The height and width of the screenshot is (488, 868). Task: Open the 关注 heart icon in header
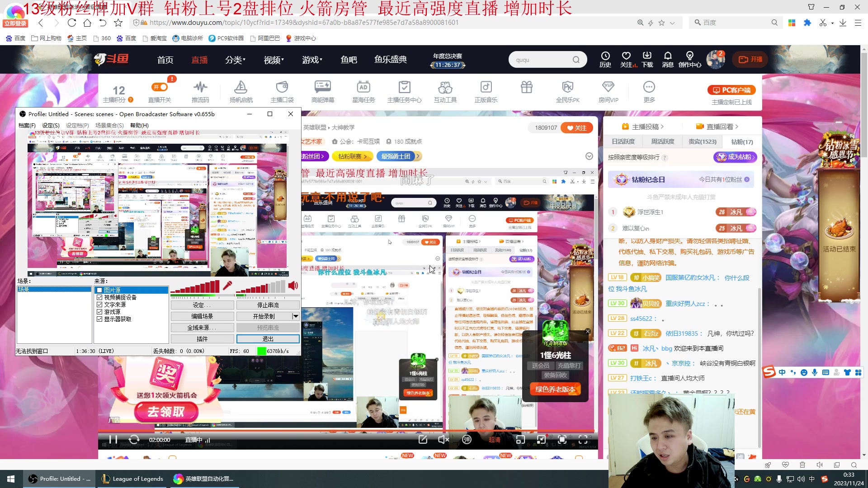click(626, 59)
